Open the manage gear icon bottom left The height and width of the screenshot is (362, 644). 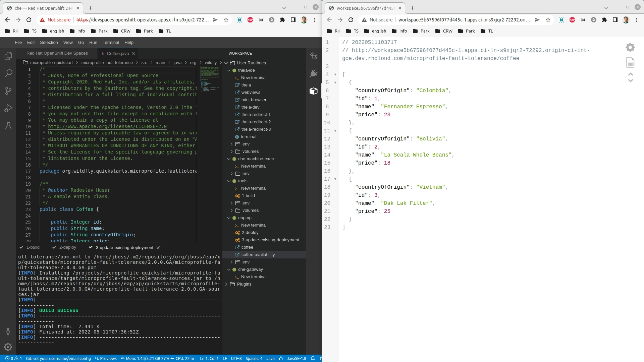coord(8,347)
